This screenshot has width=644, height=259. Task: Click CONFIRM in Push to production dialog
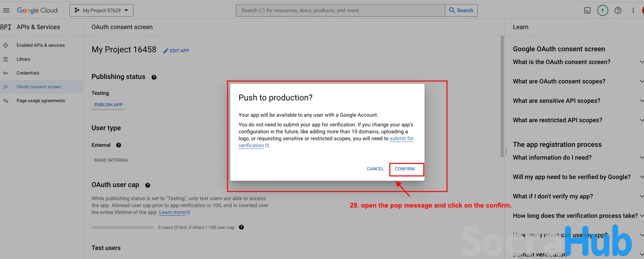(x=405, y=169)
